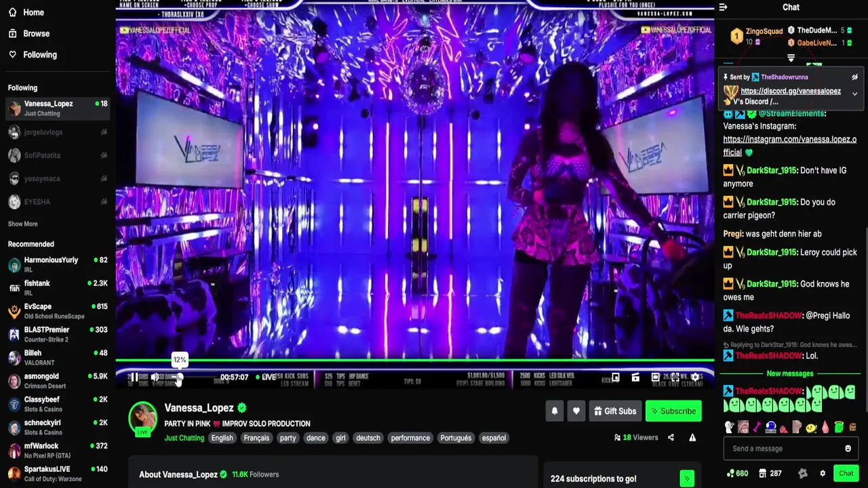Send message with Chat button
868x488 pixels.
click(x=846, y=473)
